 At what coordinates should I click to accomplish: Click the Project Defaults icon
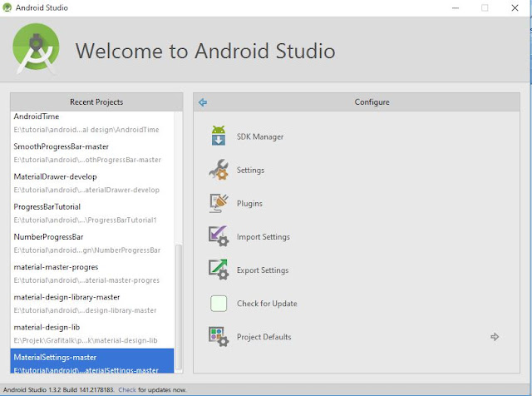pos(219,336)
